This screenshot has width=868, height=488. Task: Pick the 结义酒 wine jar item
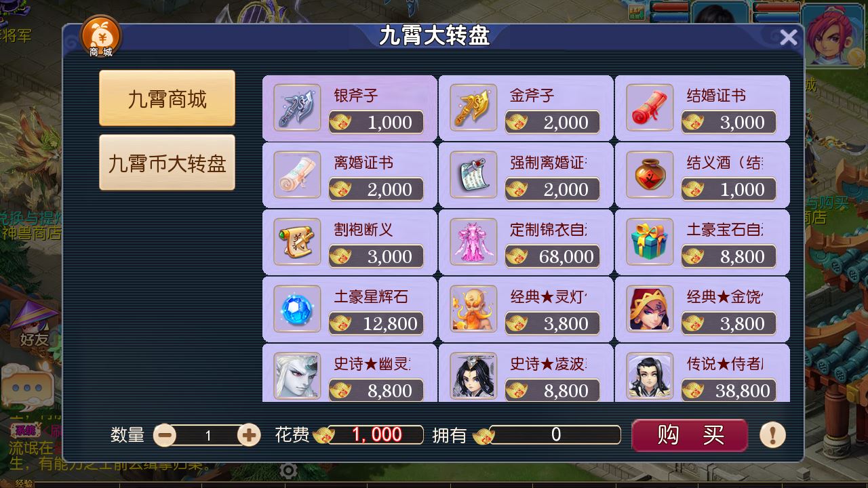[702, 175]
